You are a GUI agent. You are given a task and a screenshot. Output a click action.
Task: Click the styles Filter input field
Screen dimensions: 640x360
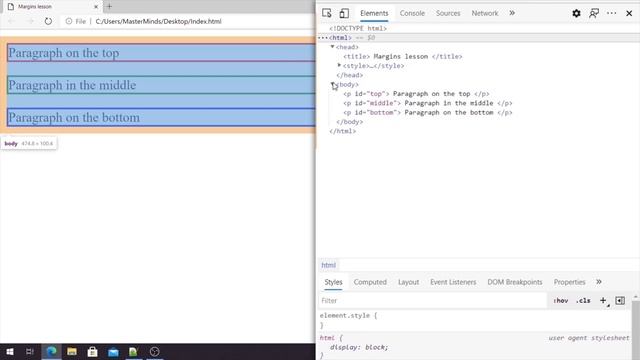(432, 301)
